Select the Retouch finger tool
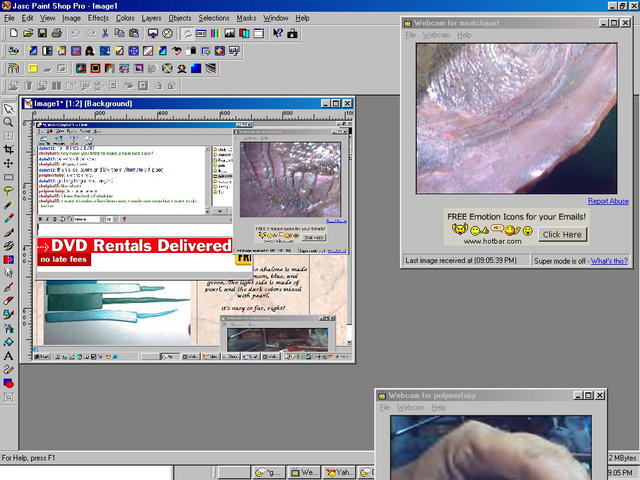The height and width of the screenshot is (480, 640). click(9, 273)
